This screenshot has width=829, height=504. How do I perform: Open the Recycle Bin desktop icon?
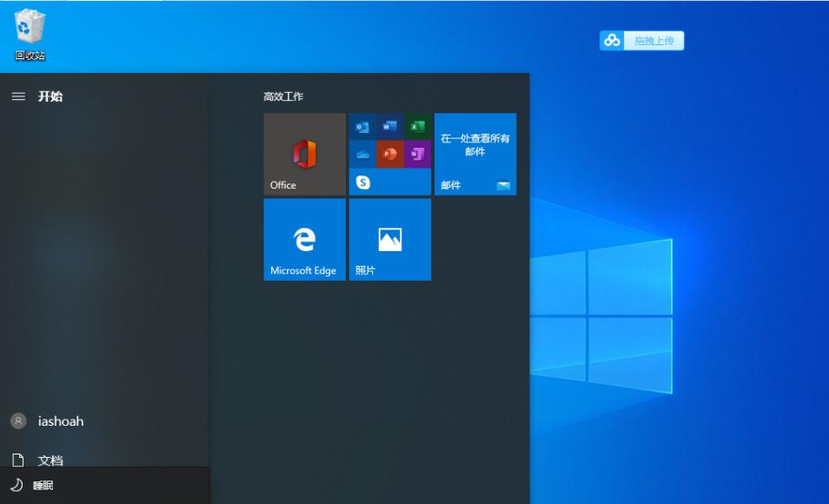click(x=30, y=35)
